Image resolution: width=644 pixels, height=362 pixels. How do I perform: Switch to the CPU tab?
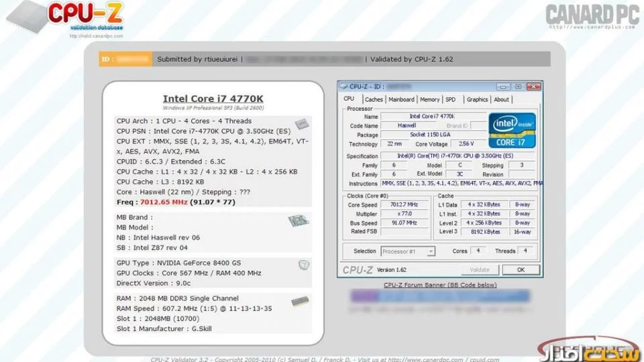[349, 99]
